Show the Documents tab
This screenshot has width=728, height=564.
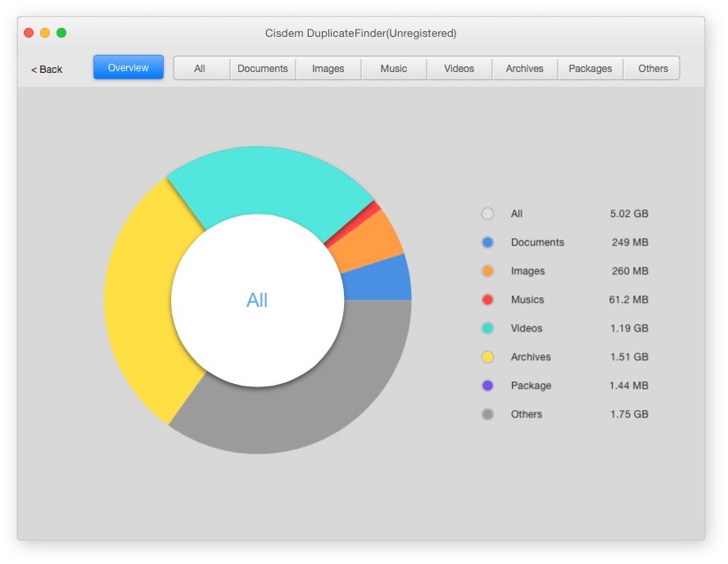(263, 69)
